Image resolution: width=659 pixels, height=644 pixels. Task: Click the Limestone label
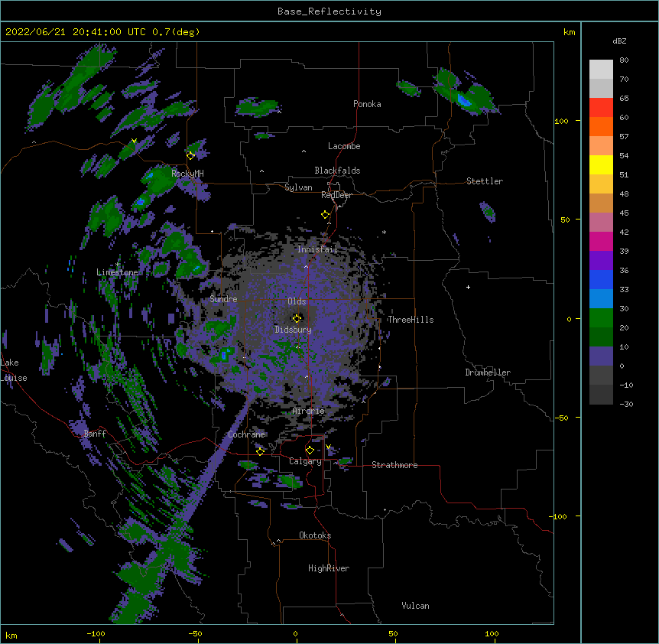[117, 272]
